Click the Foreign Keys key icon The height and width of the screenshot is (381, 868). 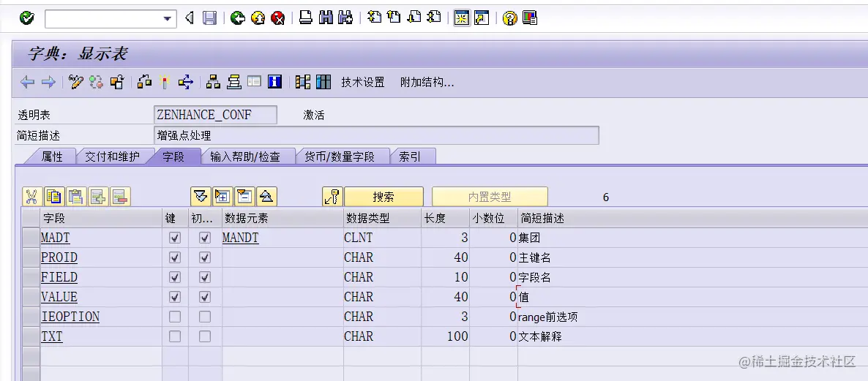[333, 196]
